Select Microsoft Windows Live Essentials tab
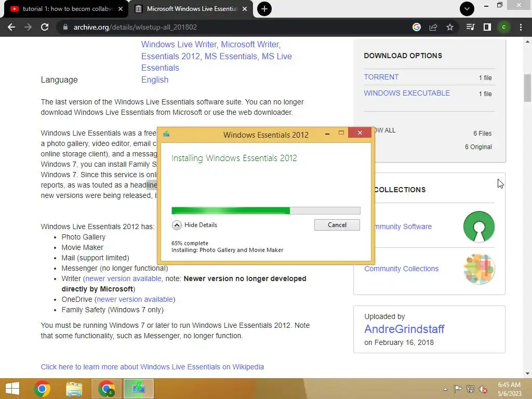 click(x=191, y=9)
